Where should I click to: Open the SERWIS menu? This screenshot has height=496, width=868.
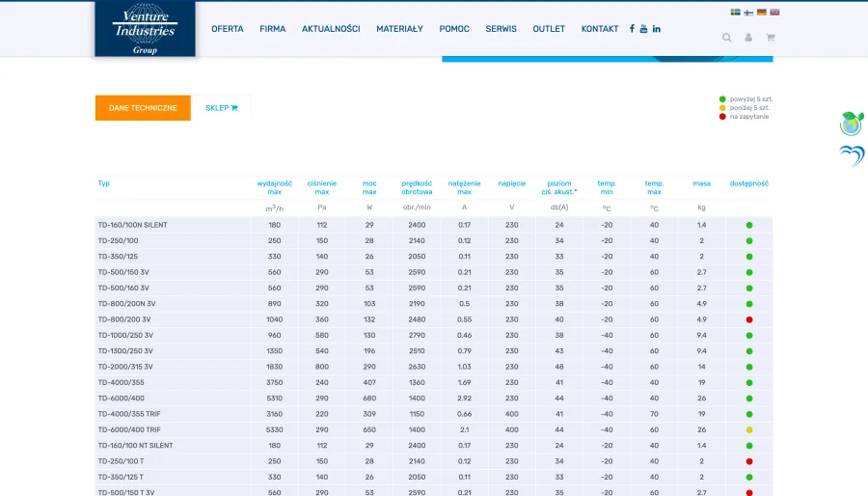click(x=501, y=29)
